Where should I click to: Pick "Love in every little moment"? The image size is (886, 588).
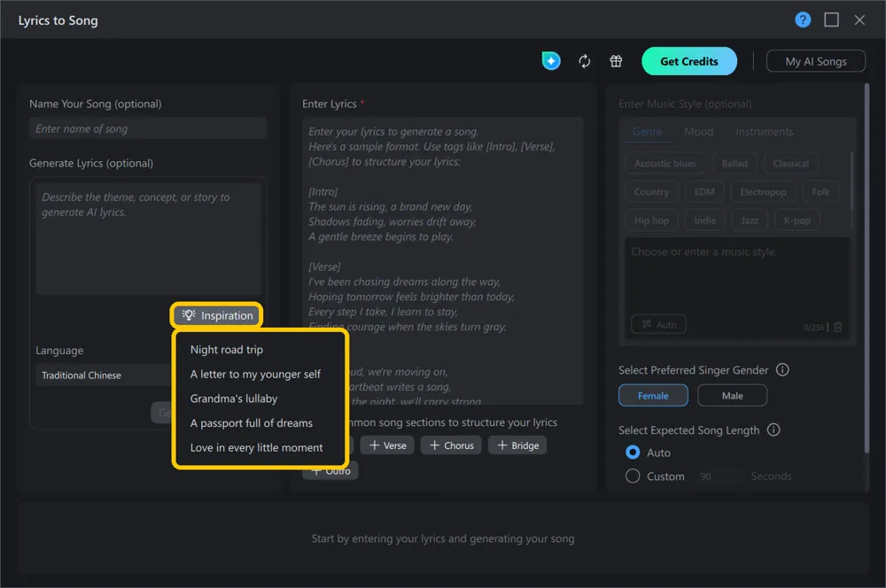click(x=257, y=447)
